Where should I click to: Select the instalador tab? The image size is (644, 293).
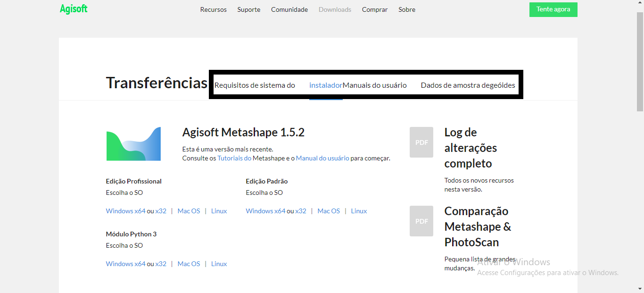(326, 85)
